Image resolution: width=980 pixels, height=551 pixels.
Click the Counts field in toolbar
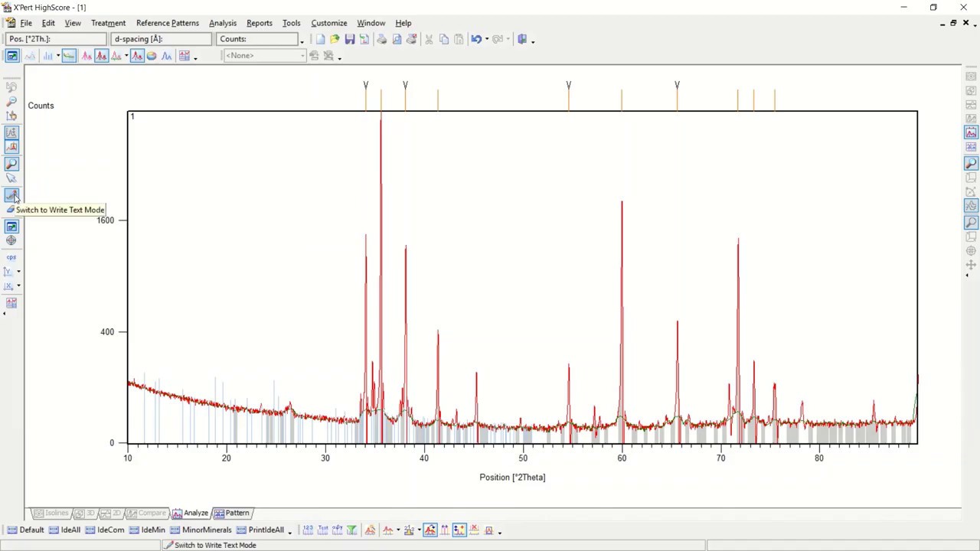[x=259, y=39]
